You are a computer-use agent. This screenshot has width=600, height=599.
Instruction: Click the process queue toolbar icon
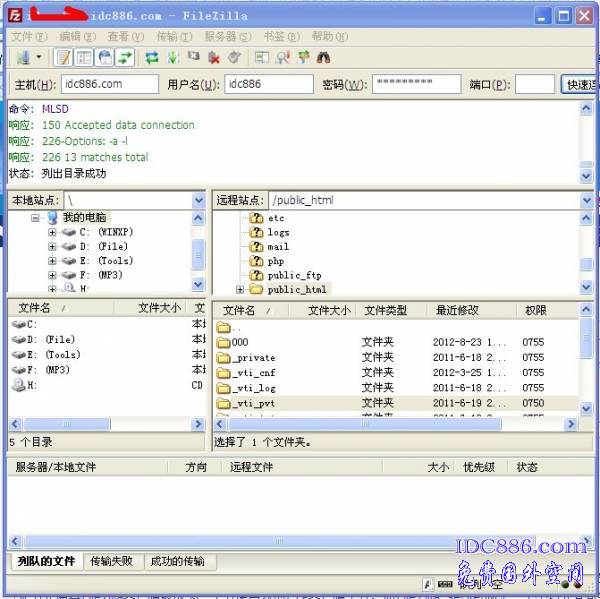[x=172, y=58]
